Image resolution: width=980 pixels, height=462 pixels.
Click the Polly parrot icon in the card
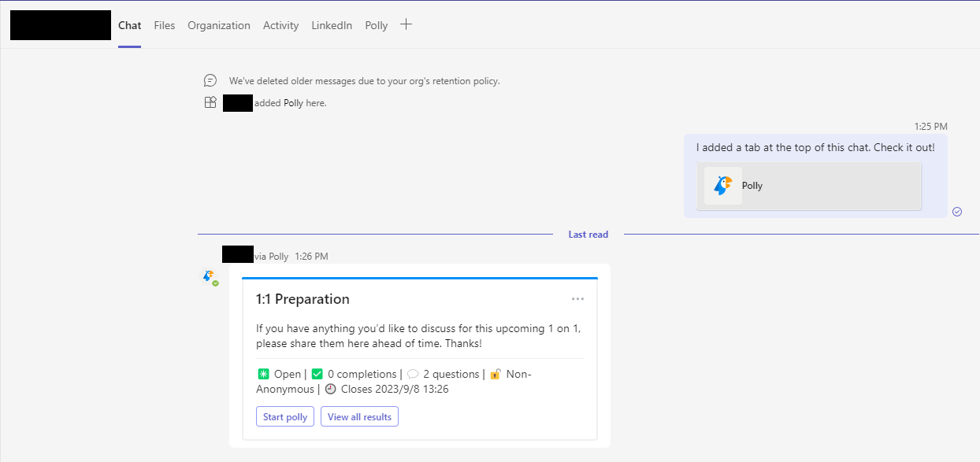[722, 186]
